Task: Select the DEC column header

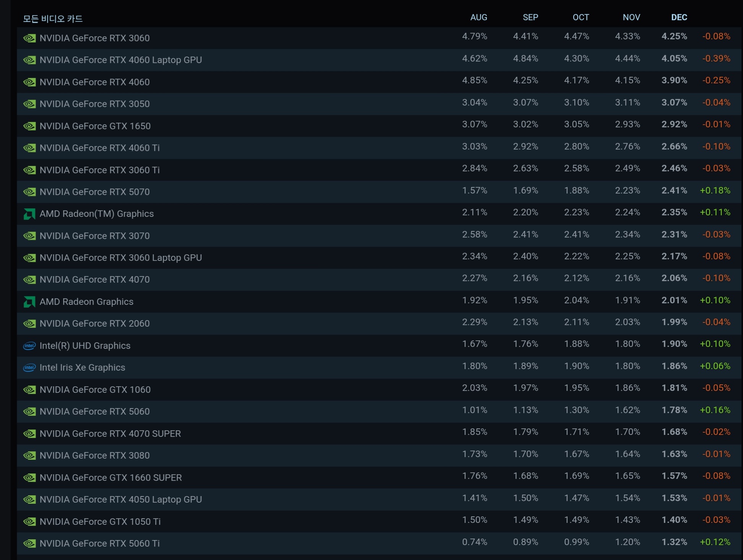Action: 679,18
